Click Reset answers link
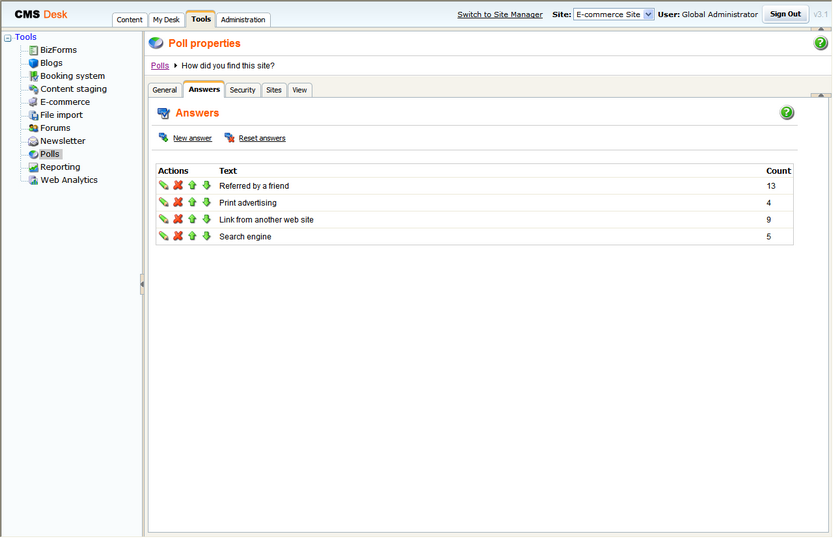 click(262, 138)
